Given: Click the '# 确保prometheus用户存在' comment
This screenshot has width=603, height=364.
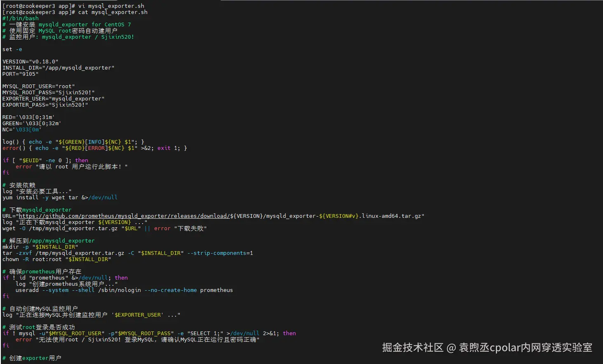Looking at the screenshot, I should pyautogui.click(x=42, y=272).
